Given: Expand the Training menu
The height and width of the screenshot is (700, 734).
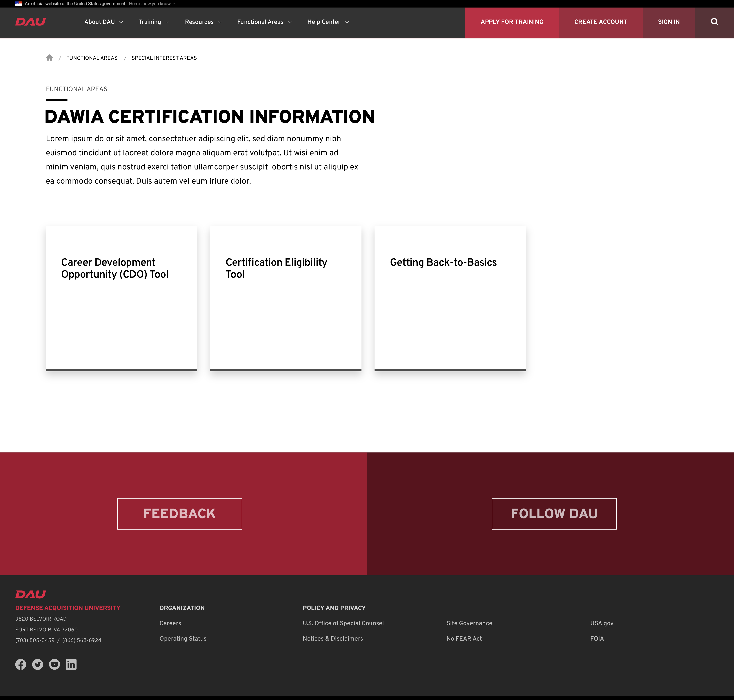Looking at the screenshot, I should (154, 22).
